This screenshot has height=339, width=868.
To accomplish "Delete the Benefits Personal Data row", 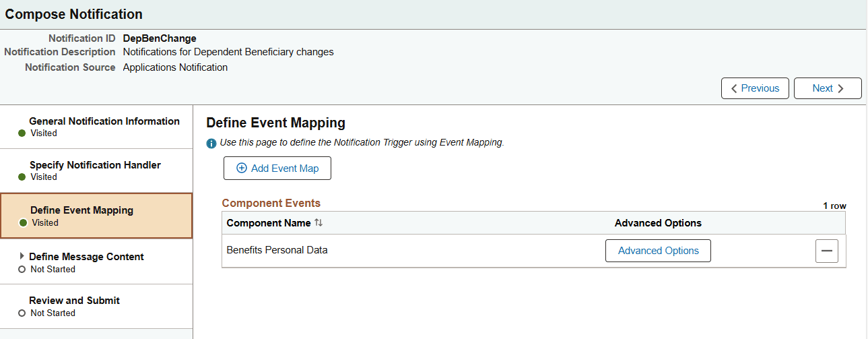I will (x=826, y=251).
